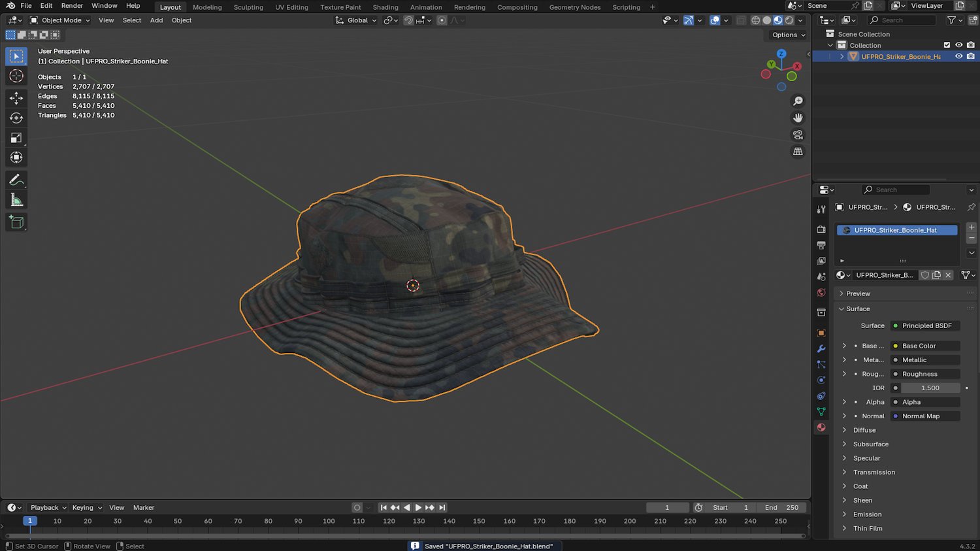
Task: Hide UFPRO_Striker_Boonie_Hat object in viewport
Action: pyautogui.click(x=958, y=57)
